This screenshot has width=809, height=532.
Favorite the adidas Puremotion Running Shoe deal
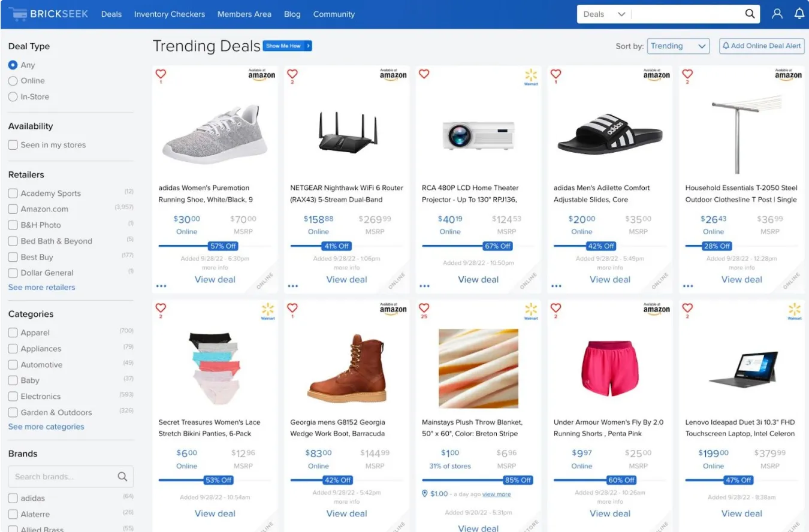[160, 74]
